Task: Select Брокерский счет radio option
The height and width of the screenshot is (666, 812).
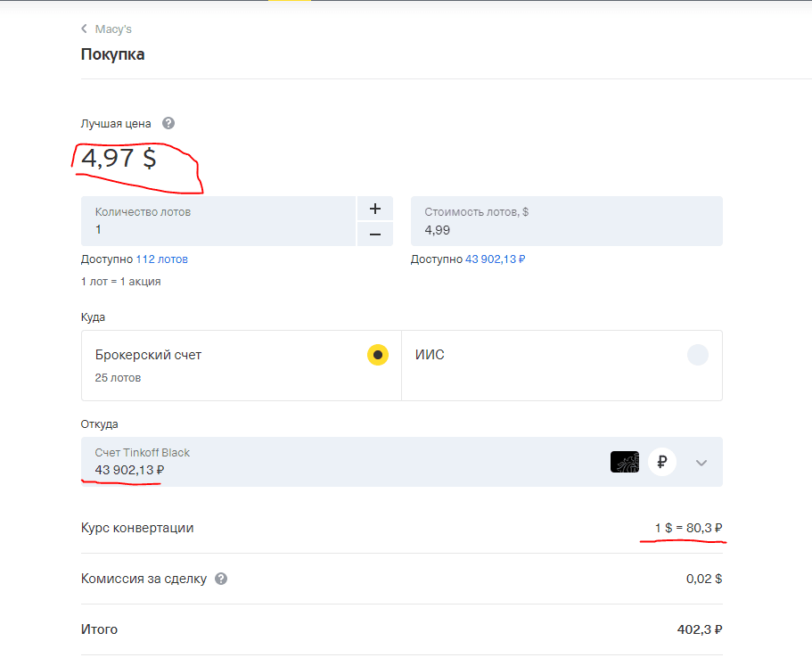Action: 378,355
